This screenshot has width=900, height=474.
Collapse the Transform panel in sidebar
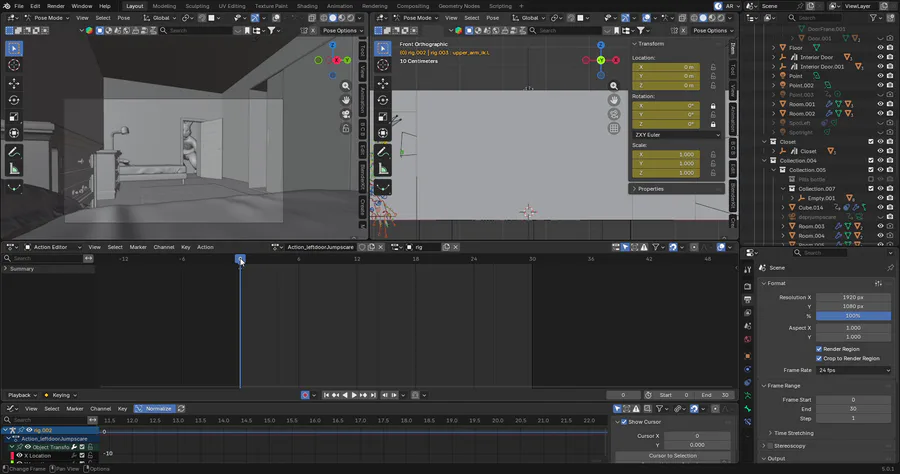(x=650, y=44)
